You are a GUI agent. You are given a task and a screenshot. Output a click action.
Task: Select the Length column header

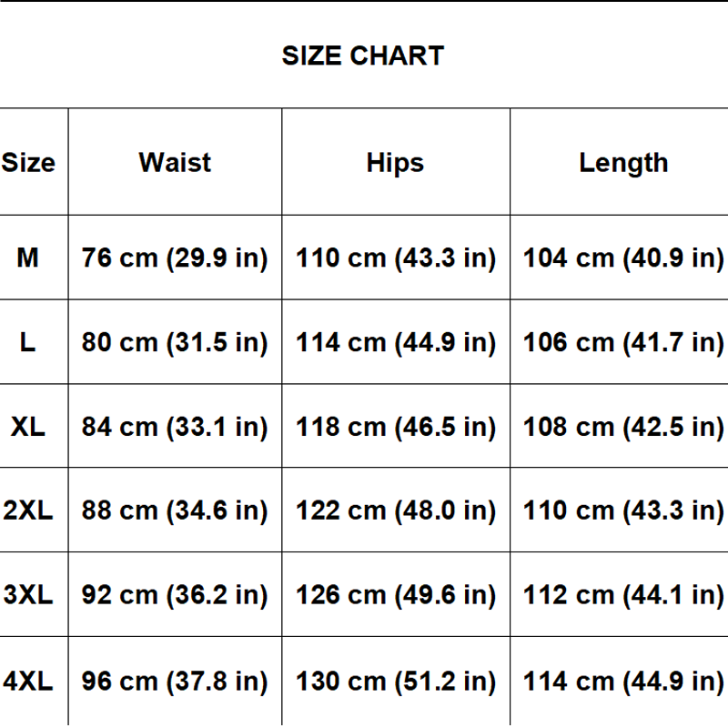point(623,164)
